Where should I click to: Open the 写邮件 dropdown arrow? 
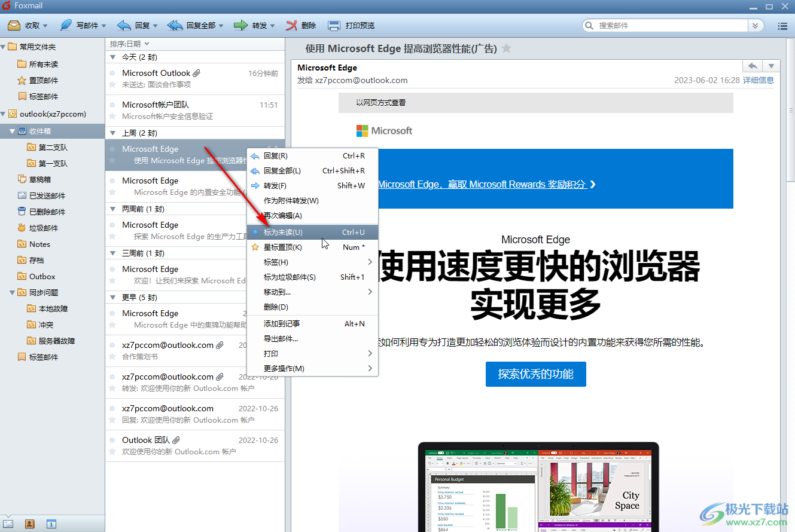(103, 26)
